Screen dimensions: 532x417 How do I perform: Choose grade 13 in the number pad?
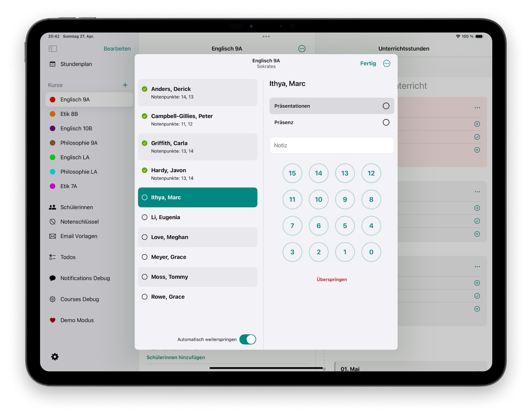coord(345,173)
